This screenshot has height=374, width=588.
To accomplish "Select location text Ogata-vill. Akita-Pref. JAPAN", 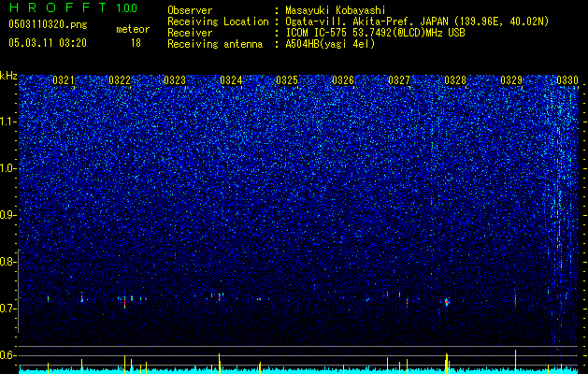I will click(367, 22).
